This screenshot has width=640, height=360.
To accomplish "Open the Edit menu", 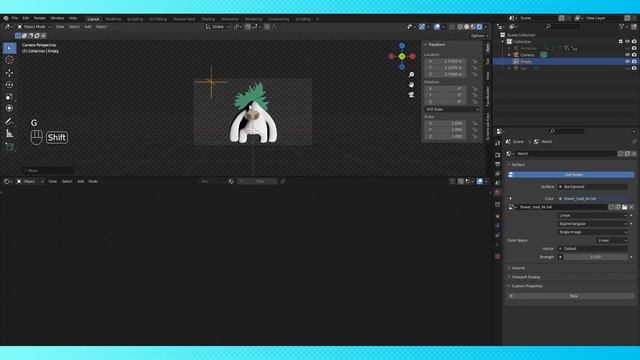I will (x=26, y=18).
